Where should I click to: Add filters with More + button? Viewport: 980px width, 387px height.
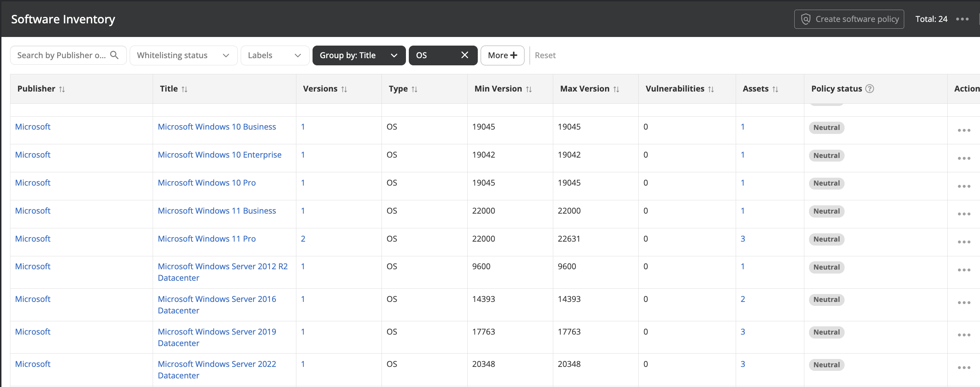502,55
